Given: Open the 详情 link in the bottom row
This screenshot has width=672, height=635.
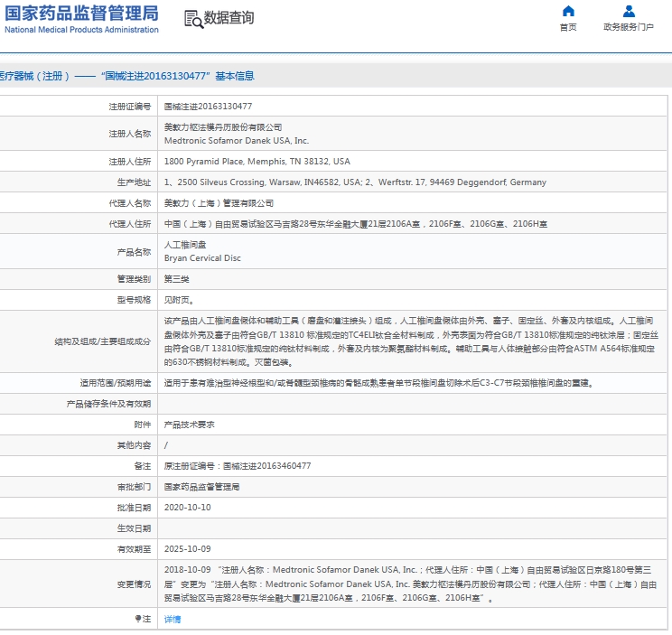Looking at the screenshot, I should (x=173, y=619).
